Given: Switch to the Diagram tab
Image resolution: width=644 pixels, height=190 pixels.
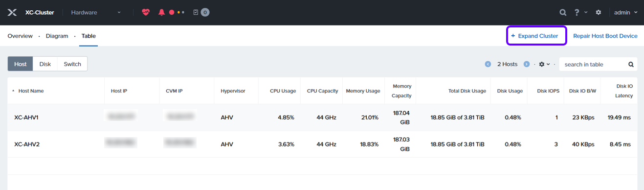Looking at the screenshot, I should [57, 36].
